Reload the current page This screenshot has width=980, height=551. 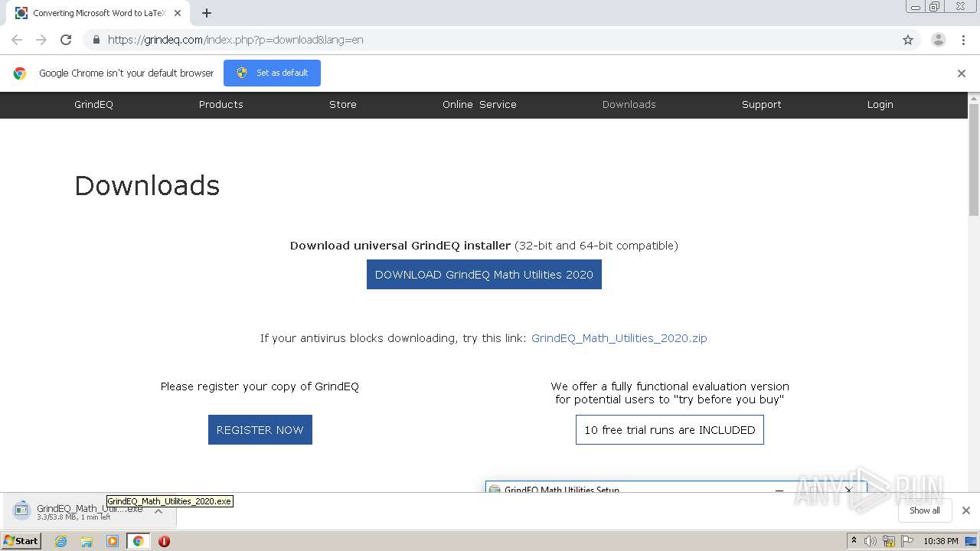pyautogui.click(x=66, y=40)
